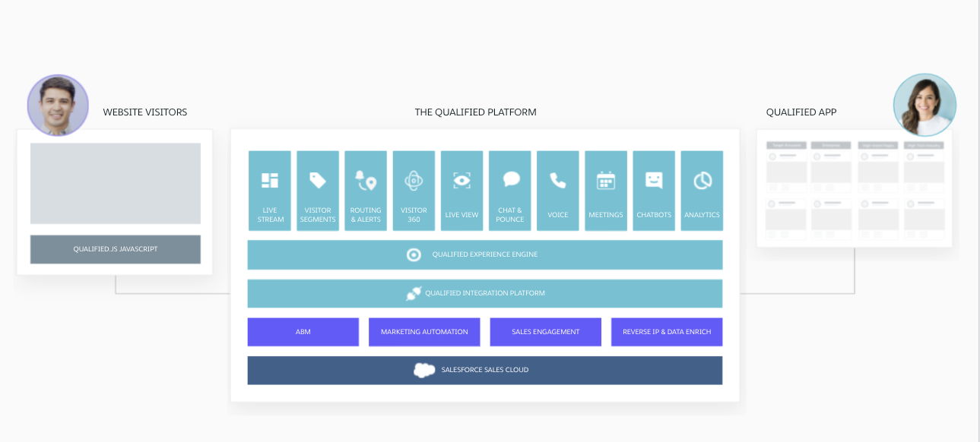Select Reverse IP & Data Enrich block
Viewport: 980px width, 442px height.
667,332
